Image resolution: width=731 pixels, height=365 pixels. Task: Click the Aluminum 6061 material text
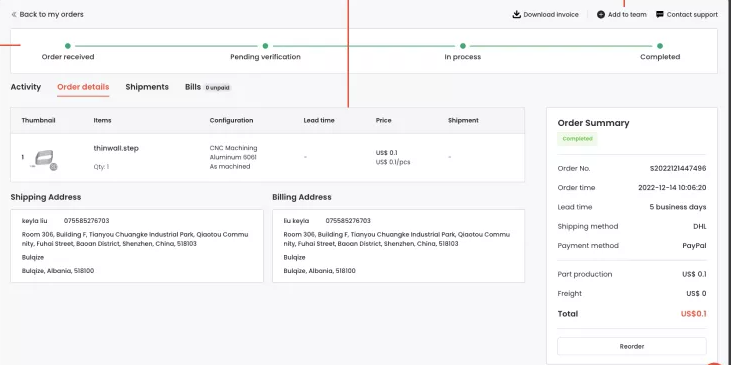233,157
